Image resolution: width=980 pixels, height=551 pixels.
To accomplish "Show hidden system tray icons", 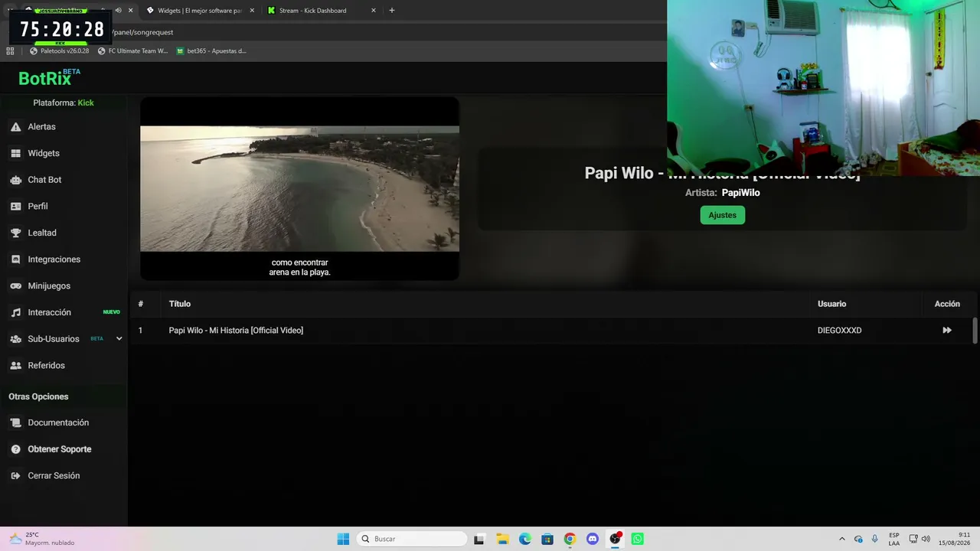I will (x=842, y=539).
